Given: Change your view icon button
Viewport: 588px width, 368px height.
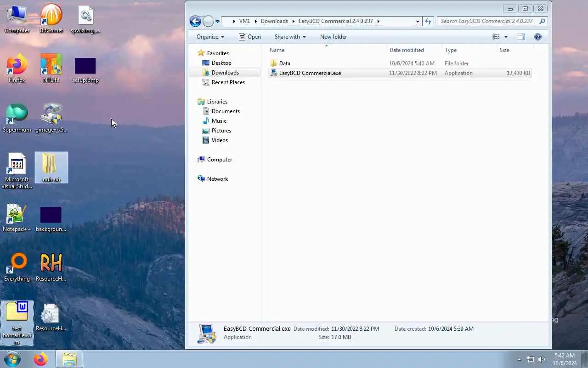Looking at the screenshot, I should (496, 37).
